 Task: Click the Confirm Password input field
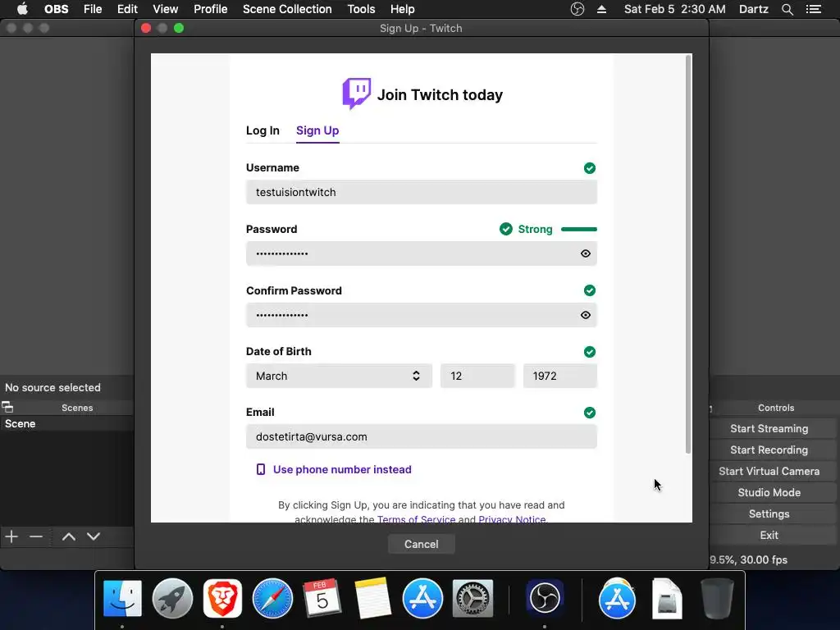pos(421,315)
